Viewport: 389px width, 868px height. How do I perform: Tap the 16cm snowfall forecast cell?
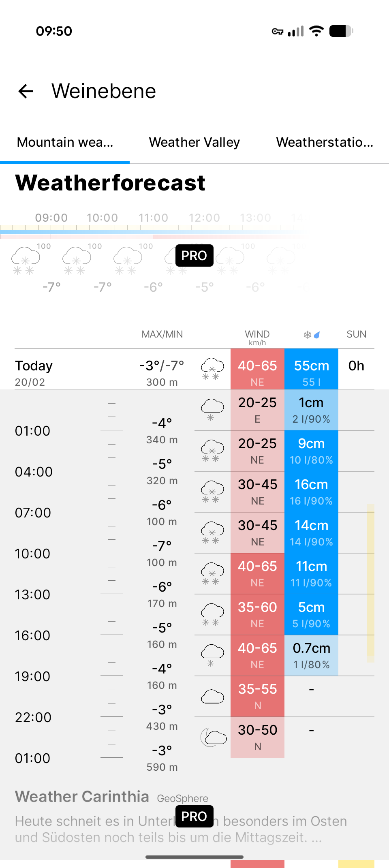[311, 492]
